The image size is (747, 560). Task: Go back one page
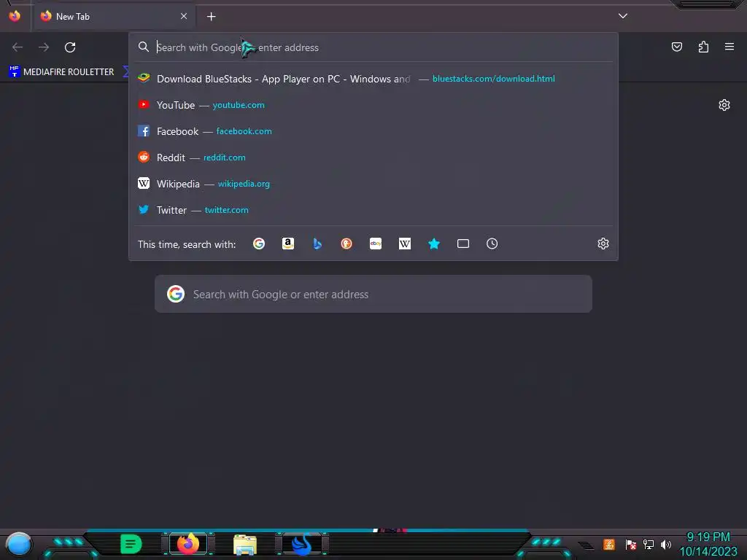point(18,47)
